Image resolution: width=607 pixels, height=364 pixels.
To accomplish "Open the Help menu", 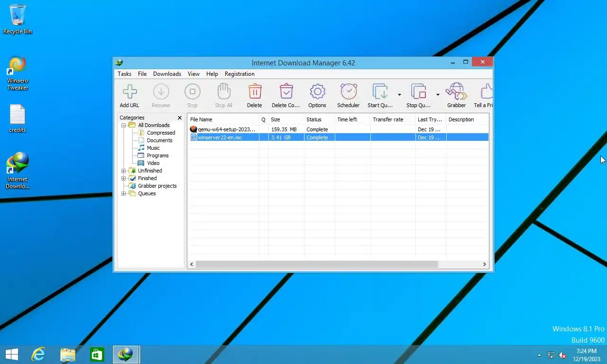I will [212, 74].
